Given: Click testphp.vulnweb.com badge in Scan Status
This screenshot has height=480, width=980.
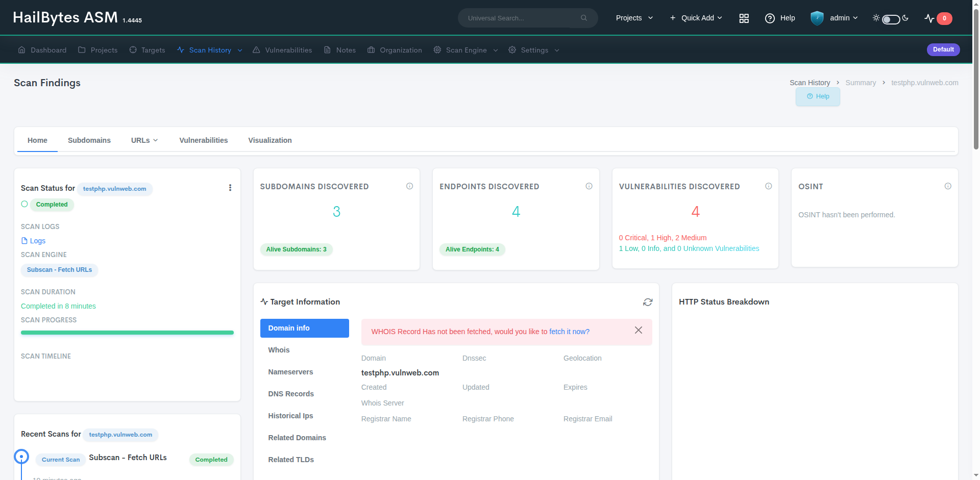Looking at the screenshot, I should coord(115,189).
